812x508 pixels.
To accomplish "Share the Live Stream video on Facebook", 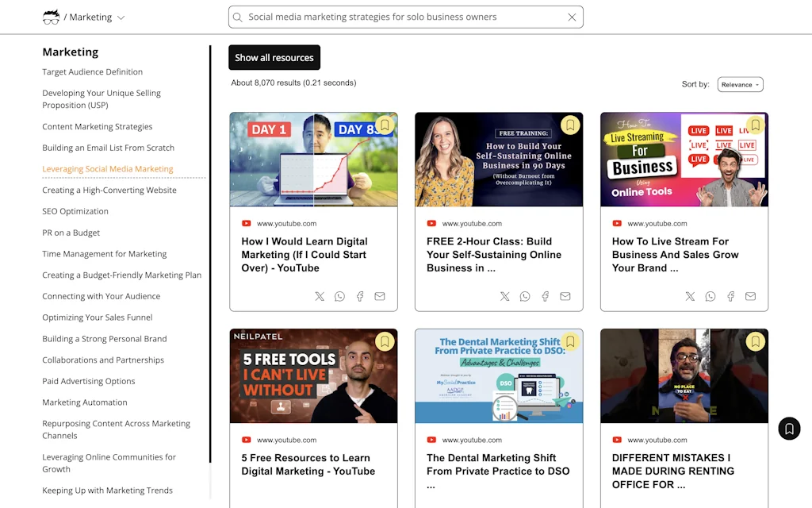I will (730, 296).
